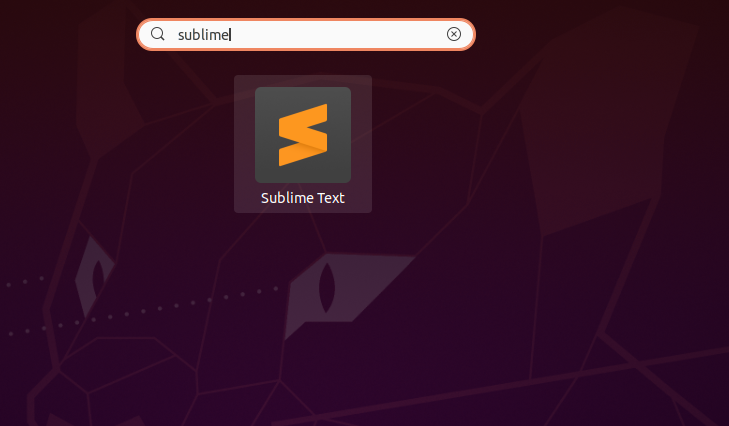729x426 pixels.
Task: Click the "Sublime Text" label
Action: click(x=303, y=198)
